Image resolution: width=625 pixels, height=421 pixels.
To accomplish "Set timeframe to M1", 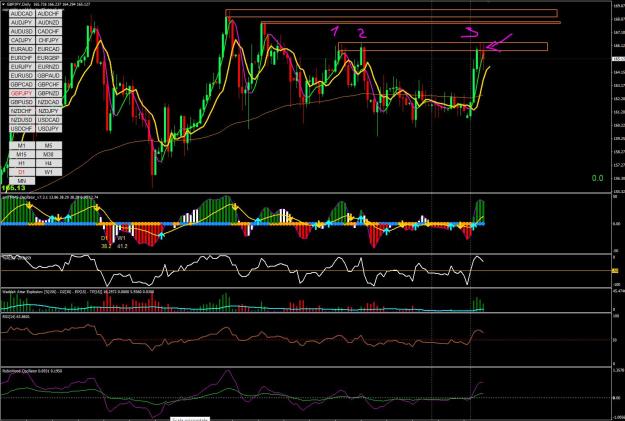I will (x=22, y=146).
